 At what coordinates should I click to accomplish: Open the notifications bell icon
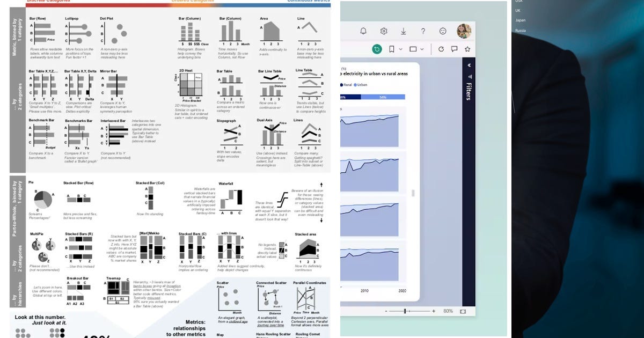click(x=363, y=31)
